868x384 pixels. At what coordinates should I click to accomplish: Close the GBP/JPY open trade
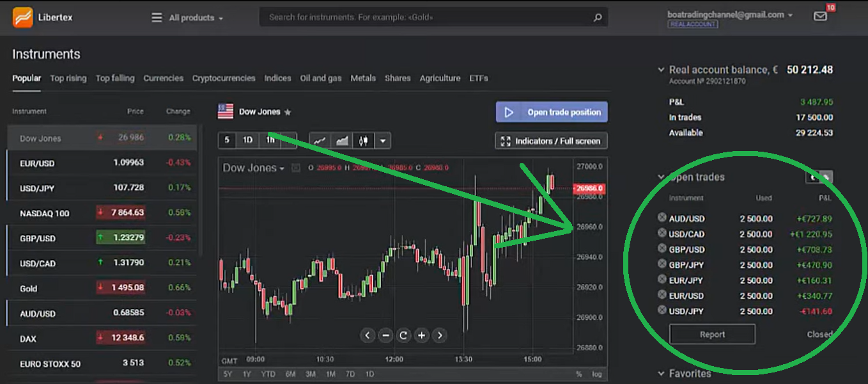point(662,264)
